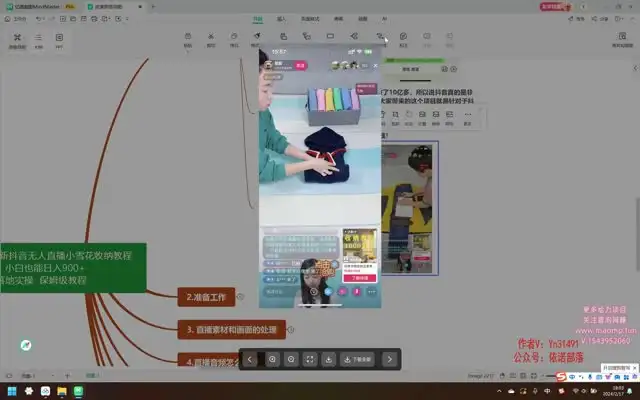Image resolution: width=640 pixels, height=400 pixels.
Task: Click the single download icon in viewer
Action: pos(329,359)
